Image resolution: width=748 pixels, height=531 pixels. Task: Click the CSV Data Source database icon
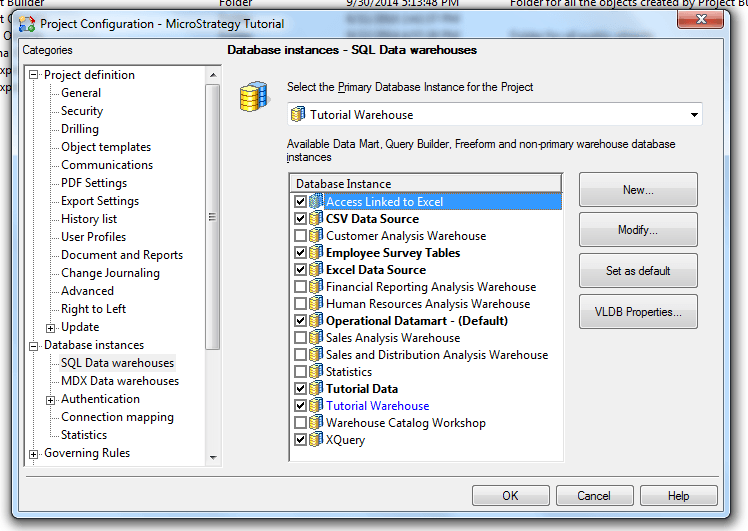tap(316, 219)
